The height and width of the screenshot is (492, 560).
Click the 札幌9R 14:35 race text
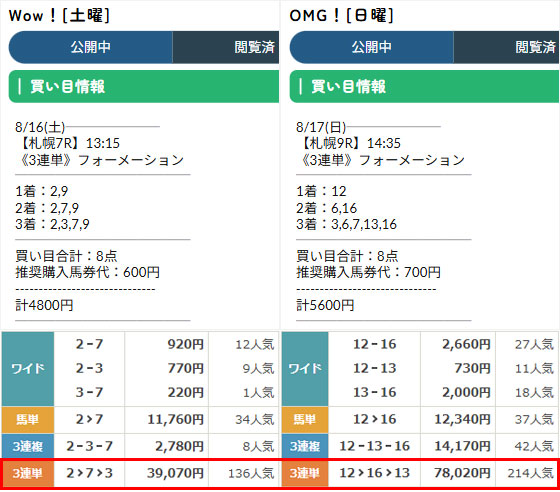[x=349, y=143]
